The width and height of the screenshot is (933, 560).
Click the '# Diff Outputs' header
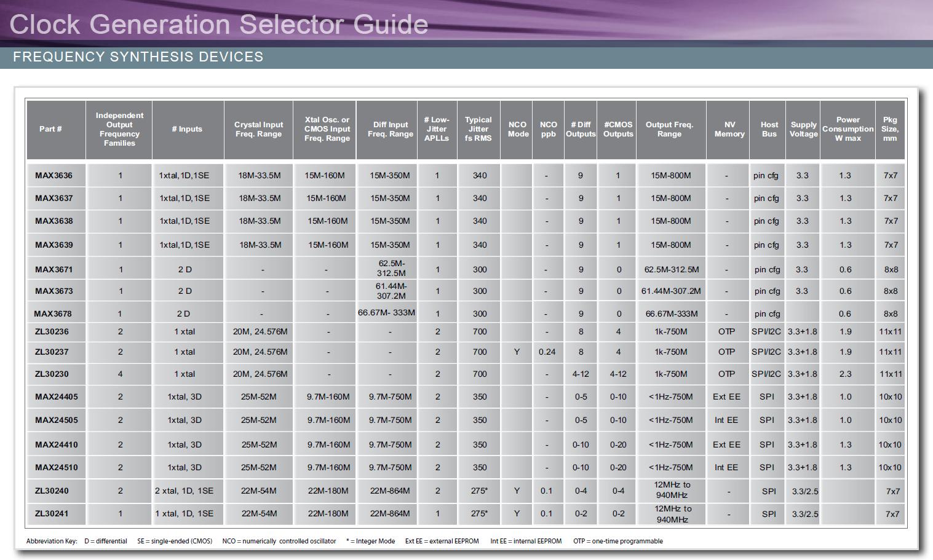581,129
